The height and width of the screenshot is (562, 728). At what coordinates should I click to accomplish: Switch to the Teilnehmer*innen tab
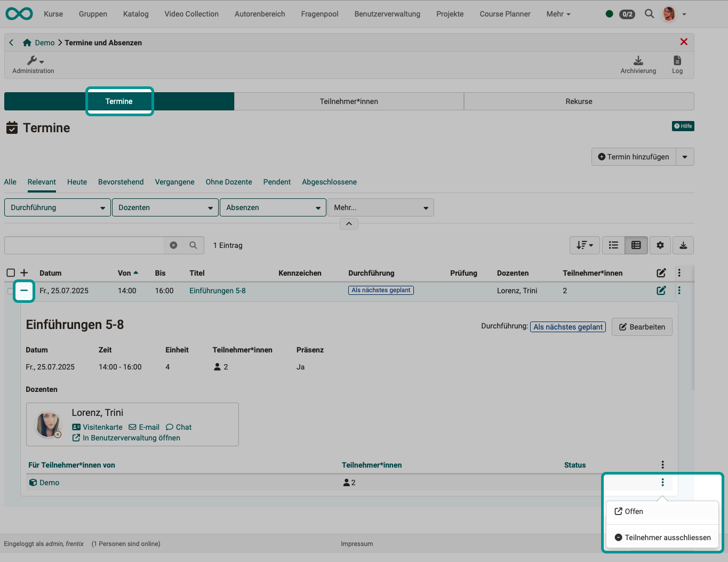[349, 101]
